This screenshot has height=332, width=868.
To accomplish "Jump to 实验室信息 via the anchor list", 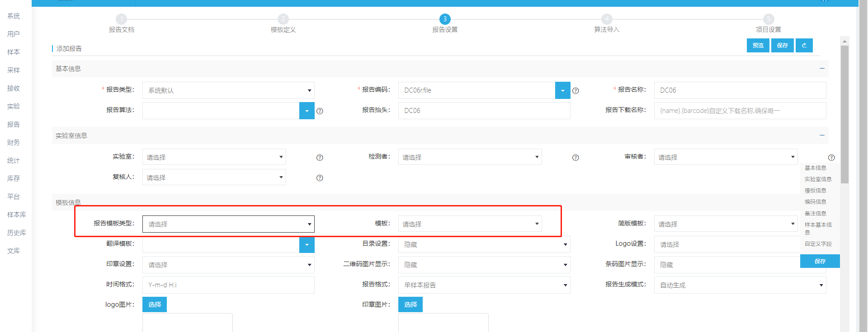I will pyautogui.click(x=818, y=179).
